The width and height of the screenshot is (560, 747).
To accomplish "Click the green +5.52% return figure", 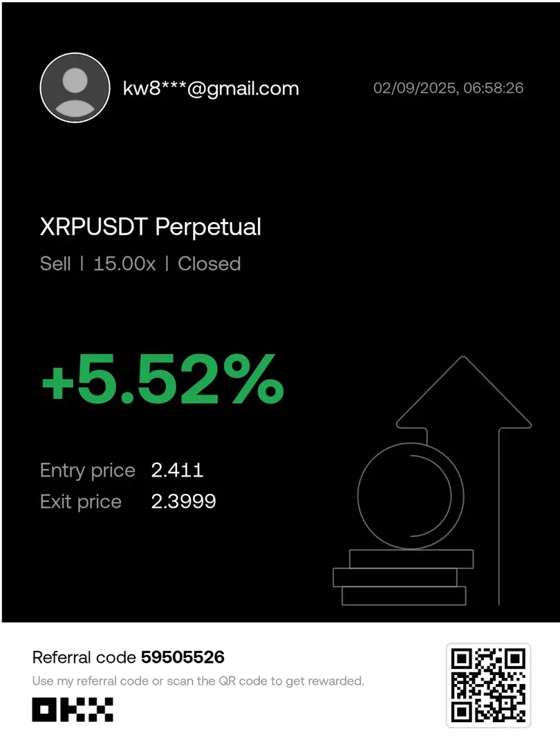I will 162,380.
